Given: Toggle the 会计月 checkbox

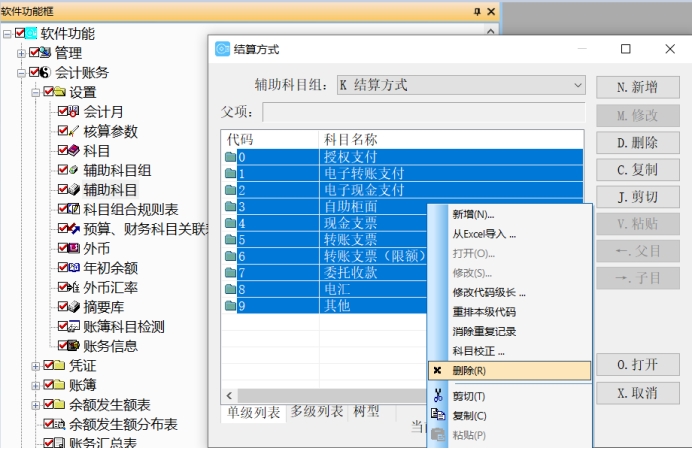Looking at the screenshot, I should click(63, 112).
